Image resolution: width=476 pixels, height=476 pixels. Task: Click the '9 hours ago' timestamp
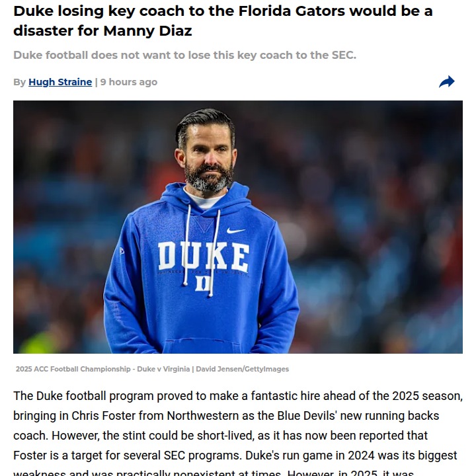(129, 82)
